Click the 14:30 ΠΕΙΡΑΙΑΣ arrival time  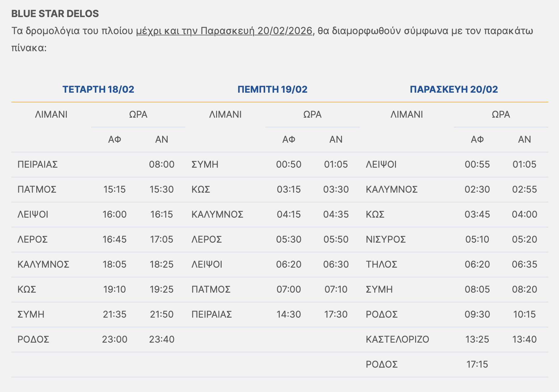coord(288,314)
